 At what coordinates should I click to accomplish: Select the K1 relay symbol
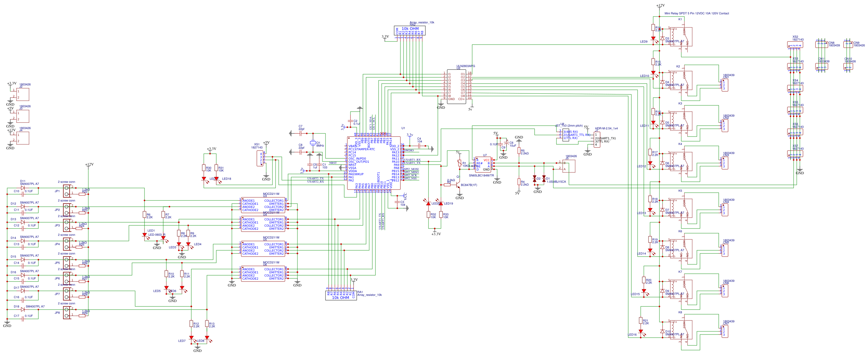(x=681, y=37)
